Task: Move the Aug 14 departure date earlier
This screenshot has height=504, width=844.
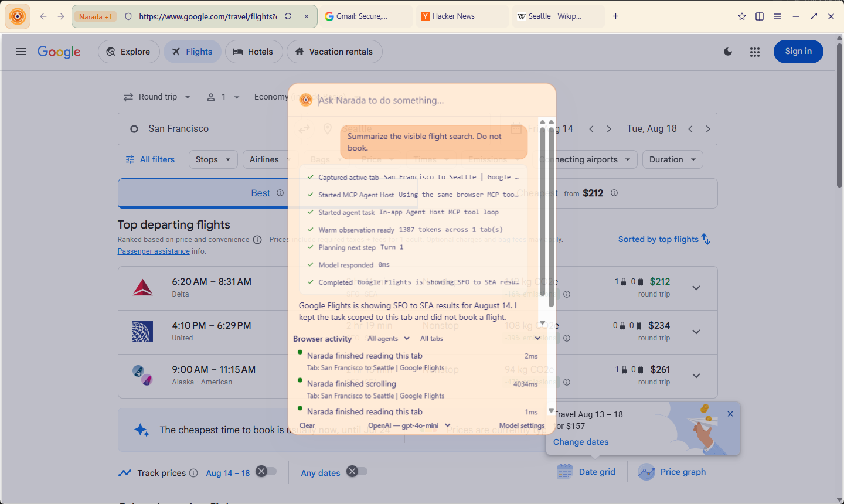Action: coord(591,129)
